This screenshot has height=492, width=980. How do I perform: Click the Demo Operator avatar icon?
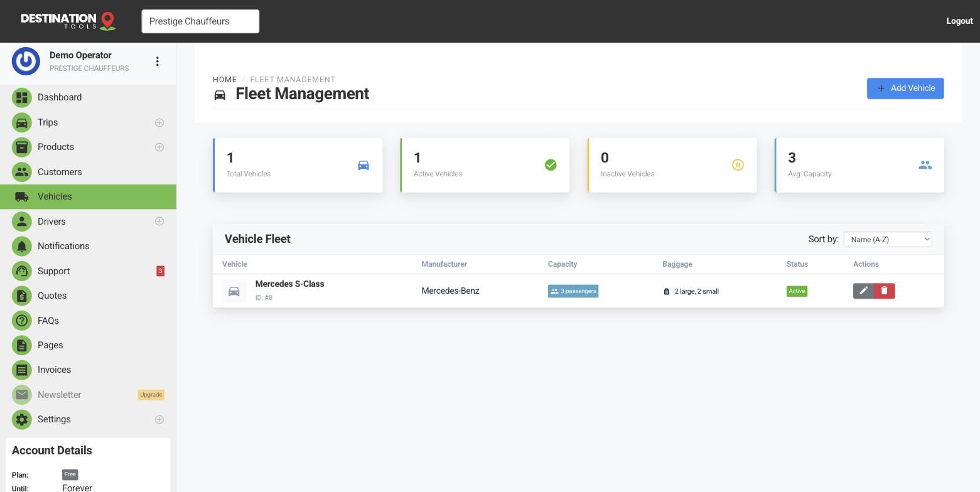click(26, 61)
